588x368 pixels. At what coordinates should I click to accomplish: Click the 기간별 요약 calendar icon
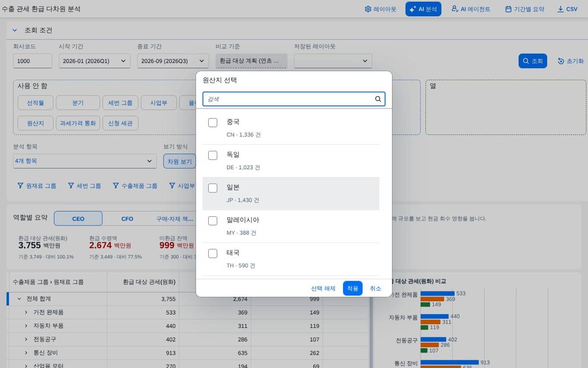click(508, 9)
